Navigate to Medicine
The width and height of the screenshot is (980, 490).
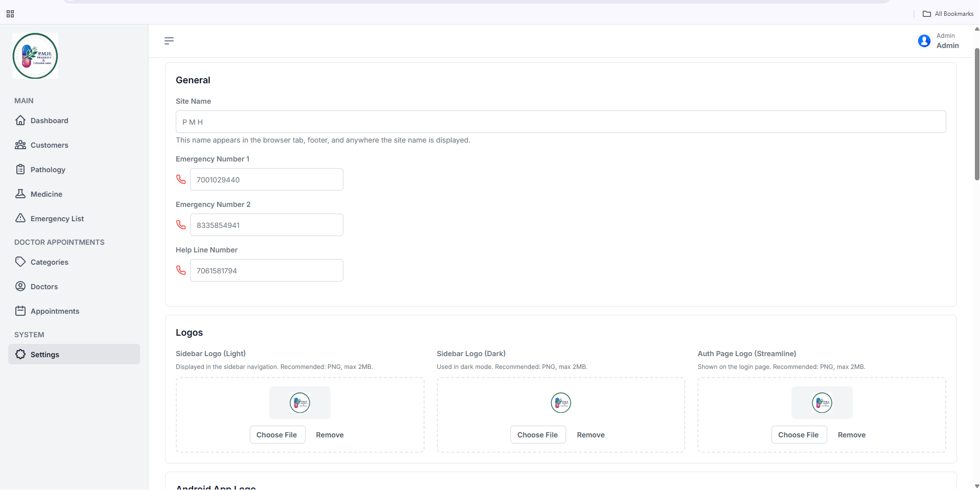coord(74,194)
